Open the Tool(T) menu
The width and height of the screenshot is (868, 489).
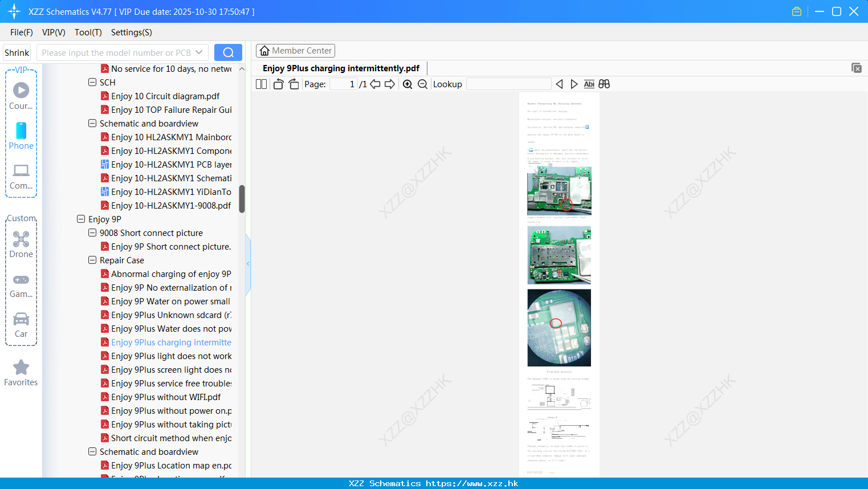(88, 32)
